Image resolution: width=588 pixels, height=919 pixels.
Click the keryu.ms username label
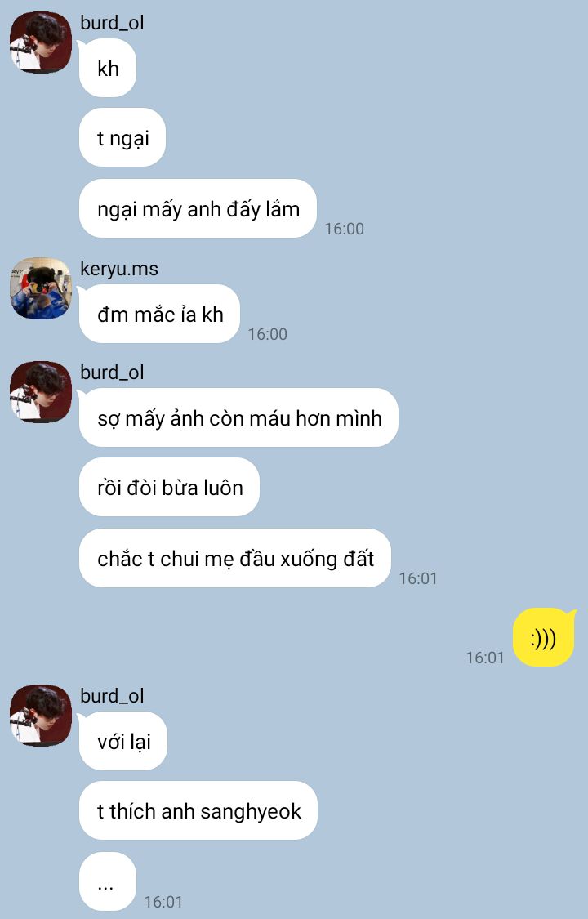click(119, 269)
